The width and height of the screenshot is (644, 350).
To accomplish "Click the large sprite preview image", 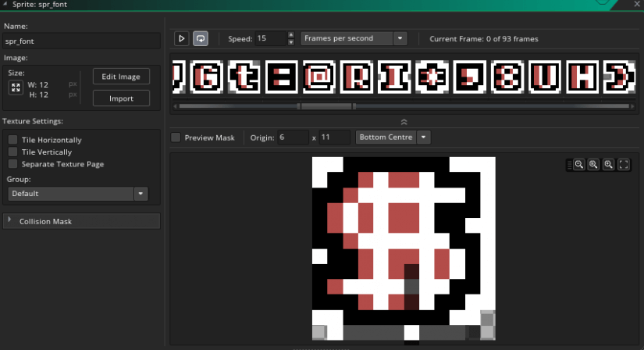I will pos(404,248).
